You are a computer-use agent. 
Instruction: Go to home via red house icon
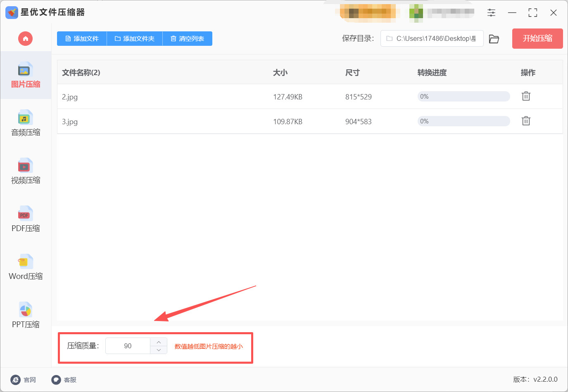coord(25,39)
